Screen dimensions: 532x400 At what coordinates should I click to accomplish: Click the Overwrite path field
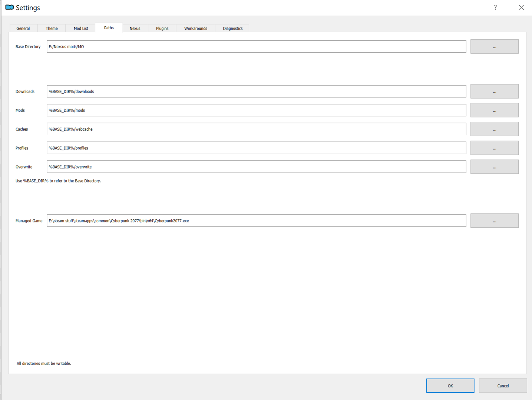pyautogui.click(x=256, y=167)
